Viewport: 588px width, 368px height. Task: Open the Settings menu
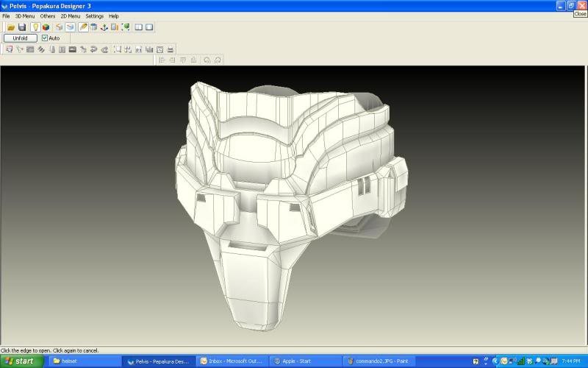(95, 16)
